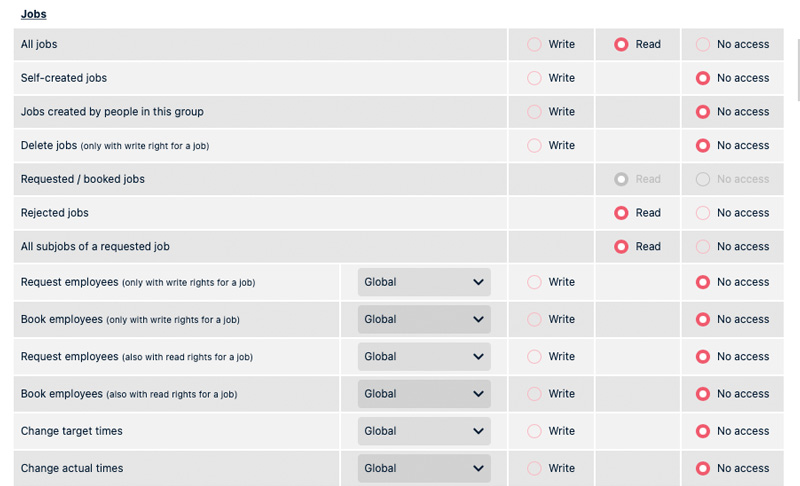Choose Write for Request employees with write rights
800x486 pixels.
pos(535,282)
